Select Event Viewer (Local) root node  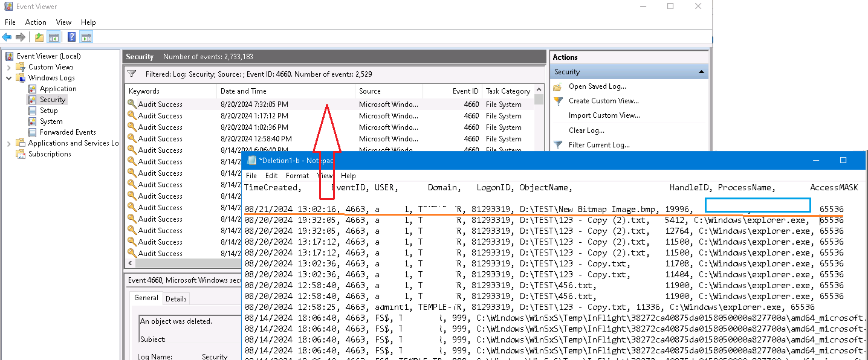pyautogui.click(x=49, y=56)
